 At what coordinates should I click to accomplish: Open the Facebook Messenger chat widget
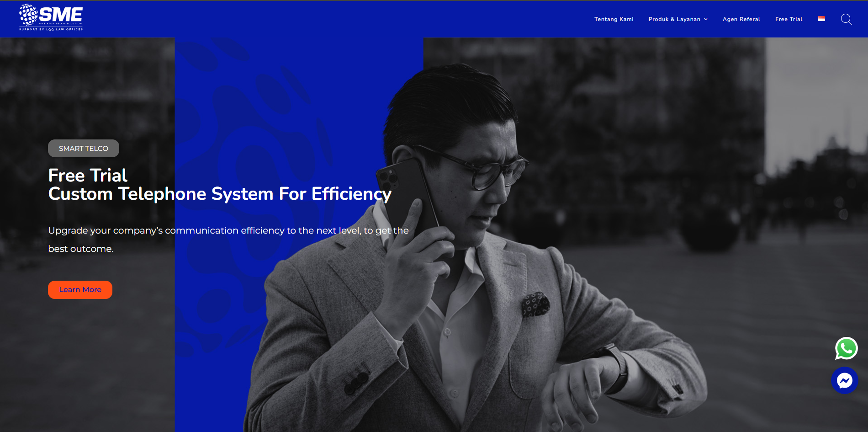coord(845,380)
